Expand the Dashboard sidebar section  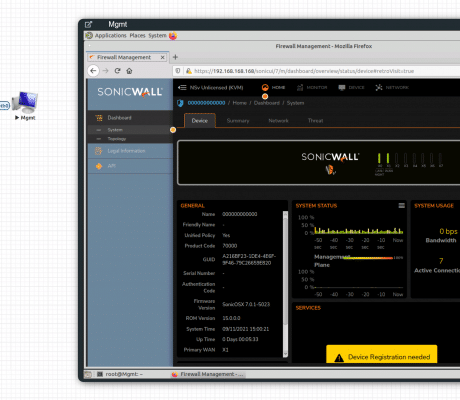point(130,118)
